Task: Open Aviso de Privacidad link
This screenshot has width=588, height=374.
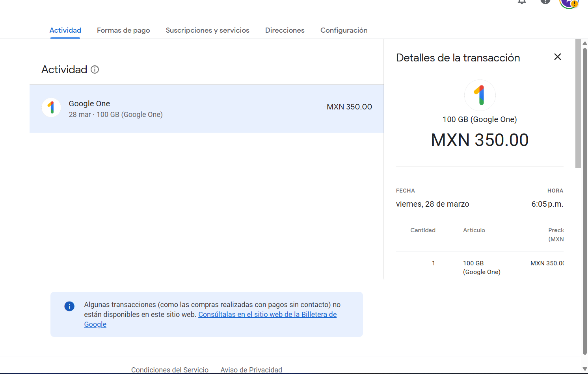Action: [251, 370]
